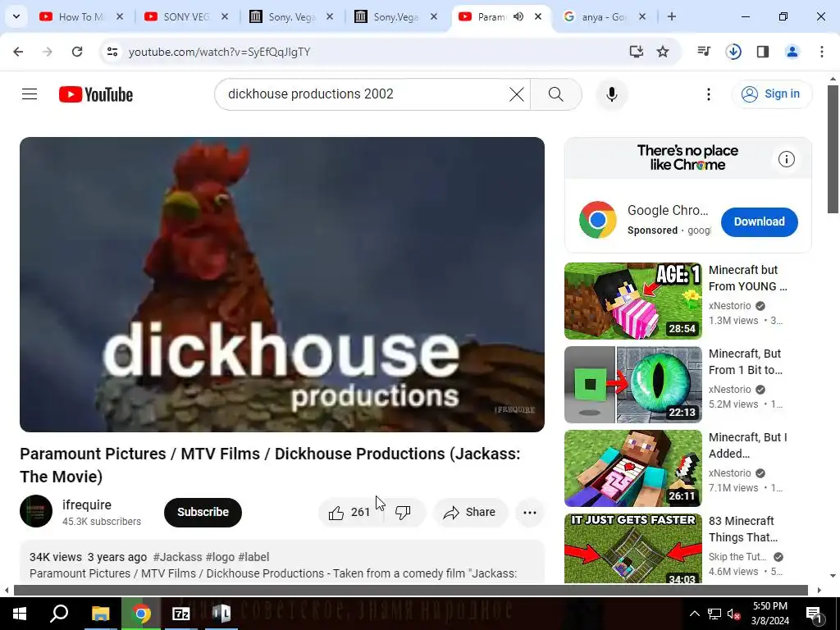Click #Jackass hashtag
The height and width of the screenshot is (630, 840).
pos(177,557)
